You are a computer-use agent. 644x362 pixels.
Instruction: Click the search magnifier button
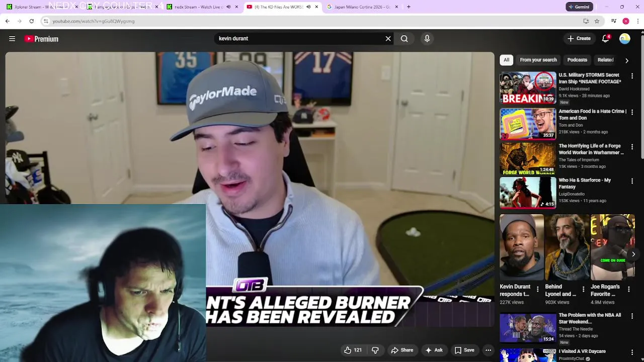[x=404, y=39]
